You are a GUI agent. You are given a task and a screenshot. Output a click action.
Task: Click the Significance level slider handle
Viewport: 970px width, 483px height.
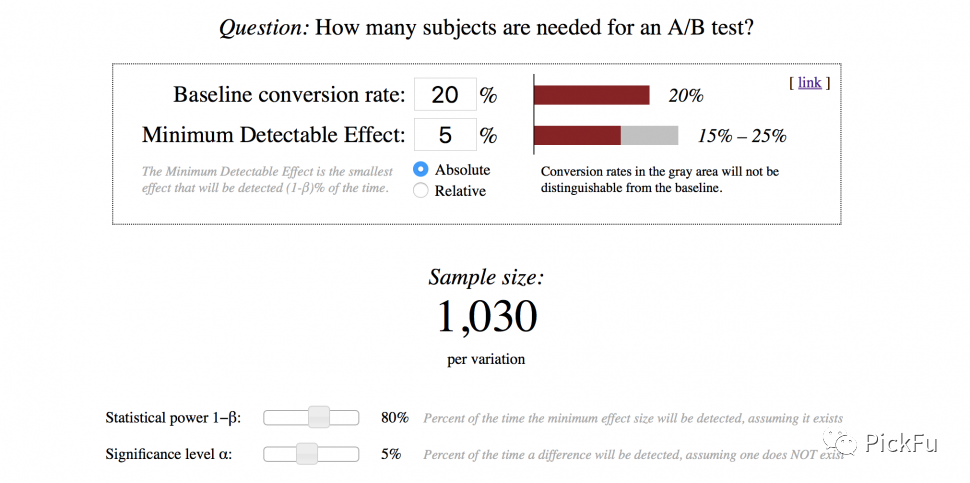click(307, 454)
